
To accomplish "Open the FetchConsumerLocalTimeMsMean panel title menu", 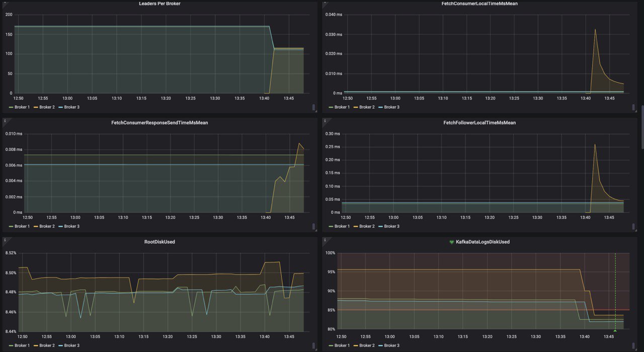I will pos(479,4).
